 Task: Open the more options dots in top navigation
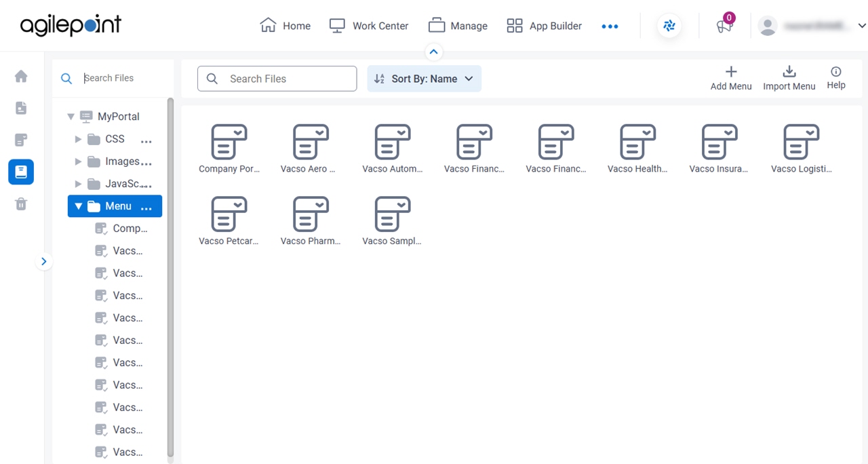[610, 26]
